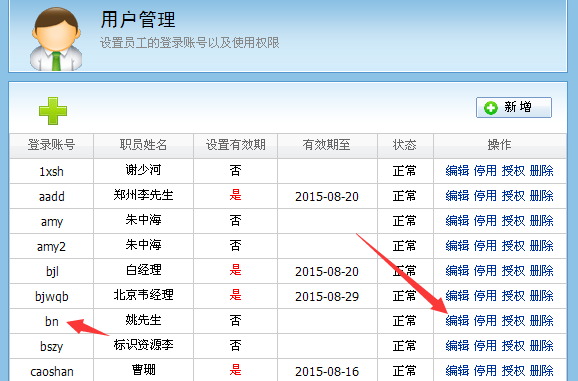The width and height of the screenshot is (578, 381).
Task: Click 停用 link for user bszy
Action: tap(485, 346)
